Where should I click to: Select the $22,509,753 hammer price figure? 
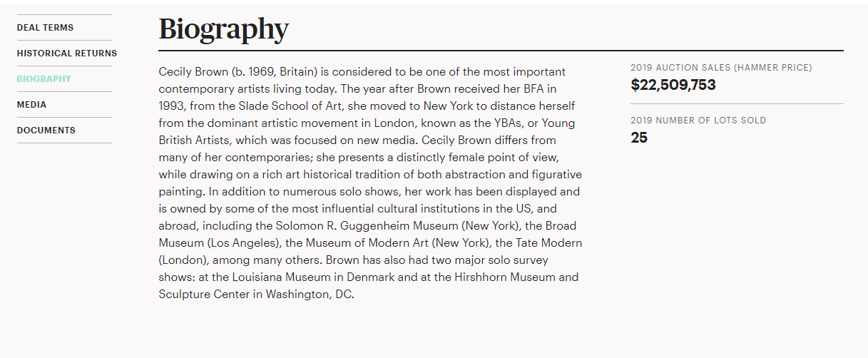[673, 86]
